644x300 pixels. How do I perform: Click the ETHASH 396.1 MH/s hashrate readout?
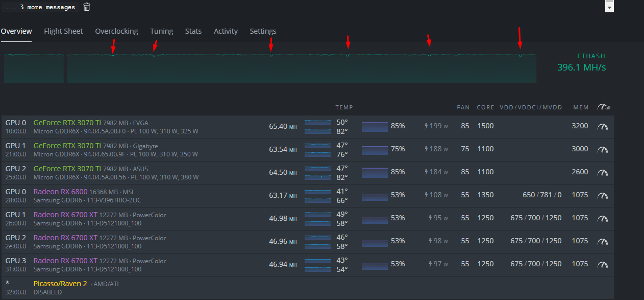tap(581, 67)
